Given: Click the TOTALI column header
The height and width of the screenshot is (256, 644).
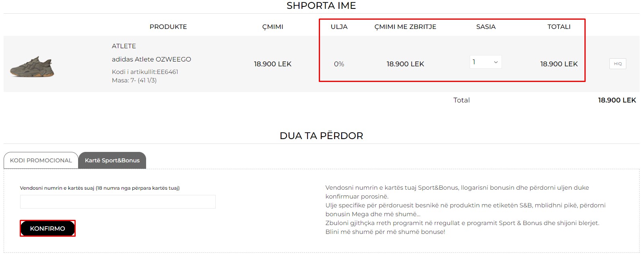Looking at the screenshot, I should coord(559,27).
